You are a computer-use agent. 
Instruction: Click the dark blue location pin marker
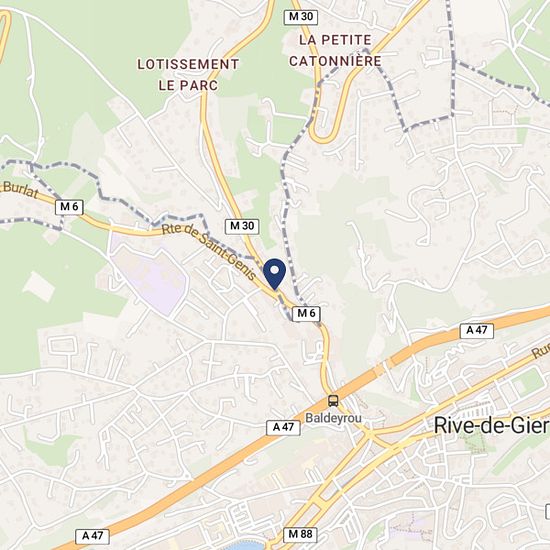pos(275,274)
